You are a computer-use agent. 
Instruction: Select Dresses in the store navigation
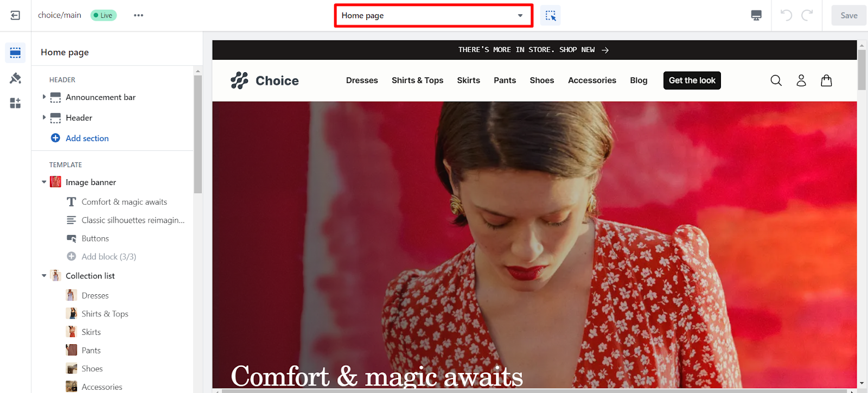pos(362,80)
